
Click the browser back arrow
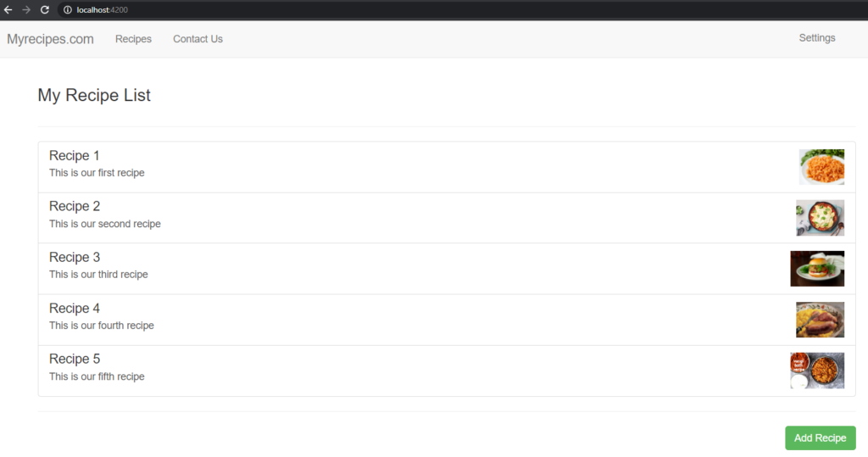pos(8,10)
